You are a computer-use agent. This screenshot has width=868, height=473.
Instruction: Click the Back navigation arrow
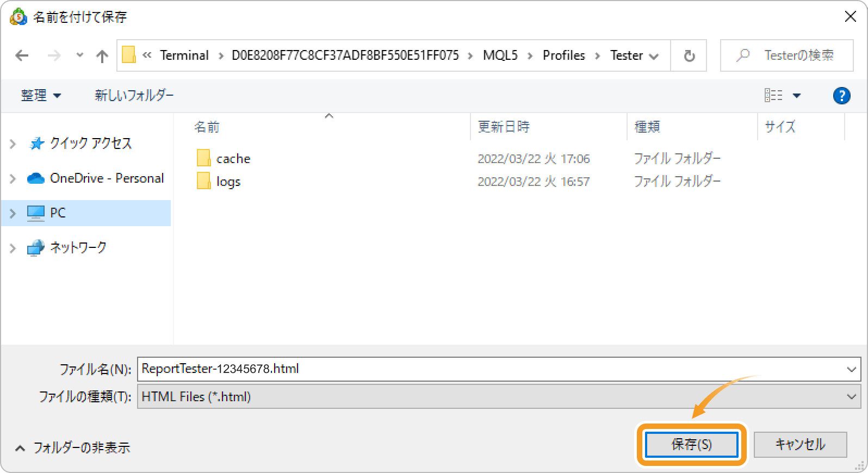pyautogui.click(x=22, y=55)
